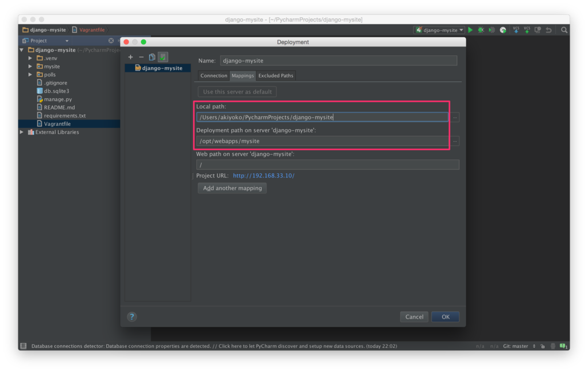Image resolution: width=588 pixels, height=372 pixels.
Task: Expand the .venv folder
Action: tap(30, 58)
